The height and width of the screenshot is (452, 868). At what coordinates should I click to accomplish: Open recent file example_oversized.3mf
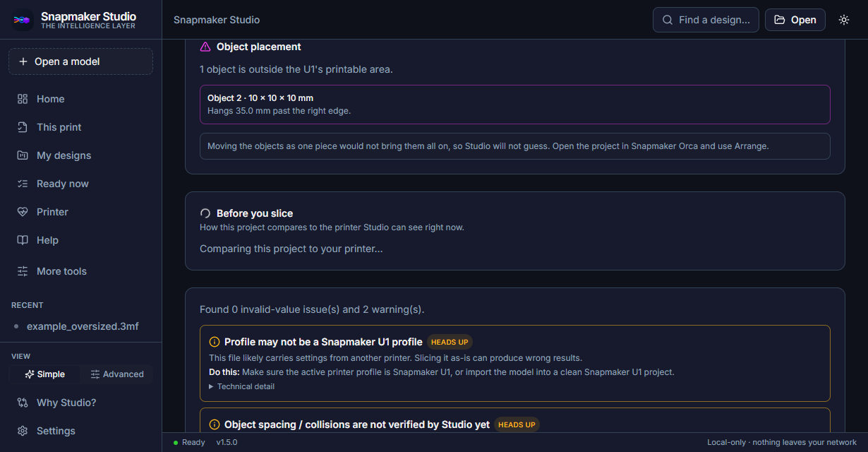[x=80, y=326]
